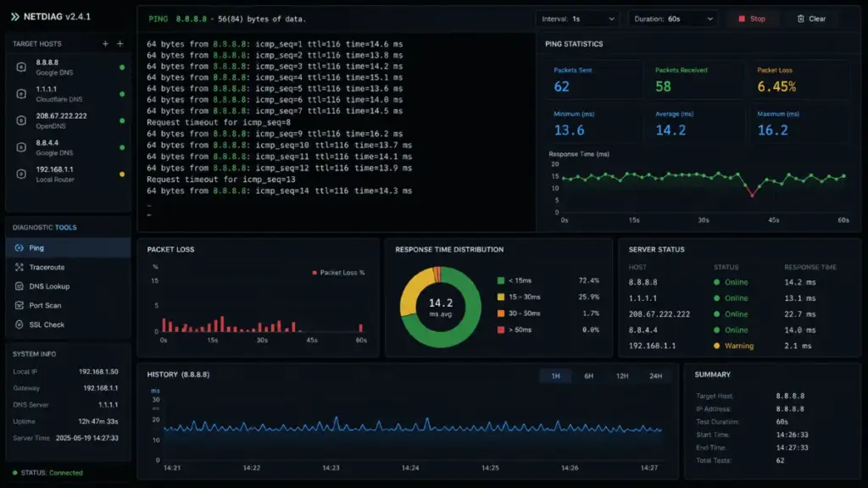This screenshot has width=868, height=488.
Task: Select the Ping diagnostic tool
Action: pos(68,248)
